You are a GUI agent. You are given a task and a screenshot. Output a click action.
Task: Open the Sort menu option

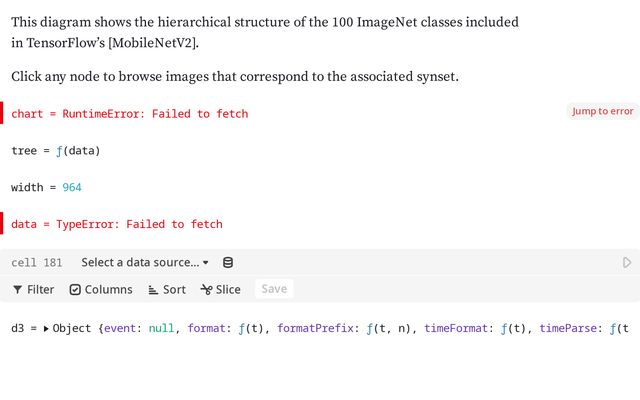point(167,290)
